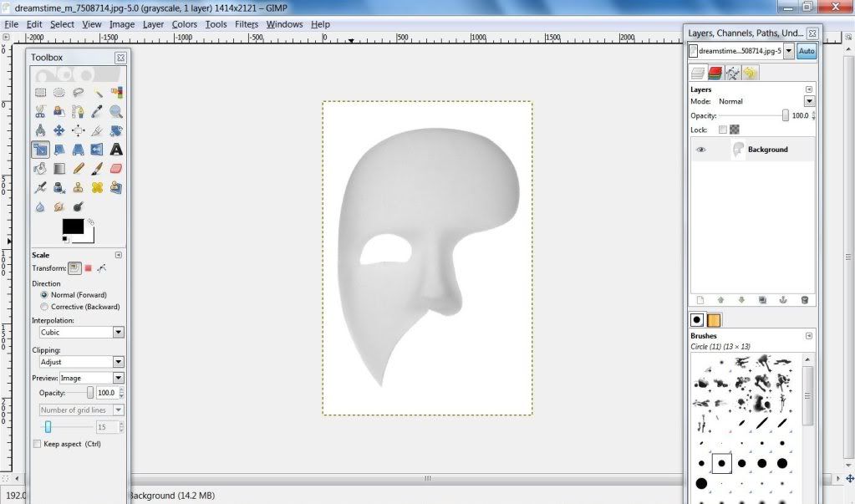Screen dimensions: 855x504
Task: Anchor the floating layer
Action: (x=784, y=300)
